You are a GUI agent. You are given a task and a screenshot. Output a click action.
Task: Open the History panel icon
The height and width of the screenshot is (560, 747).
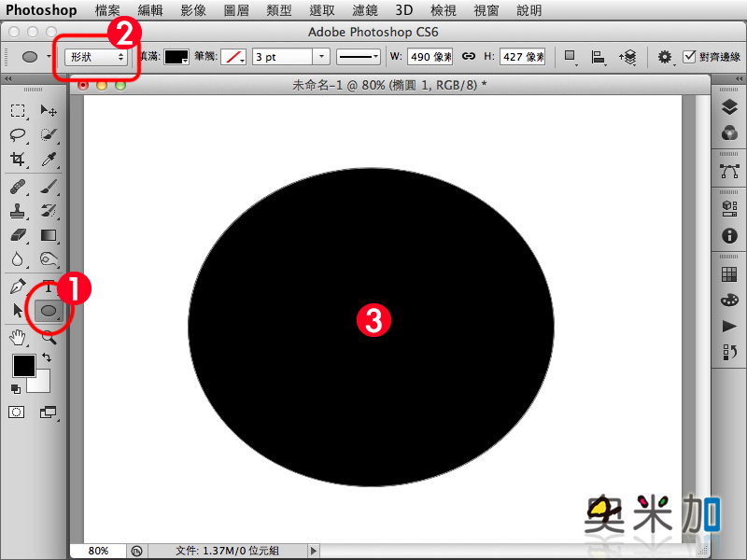729,353
